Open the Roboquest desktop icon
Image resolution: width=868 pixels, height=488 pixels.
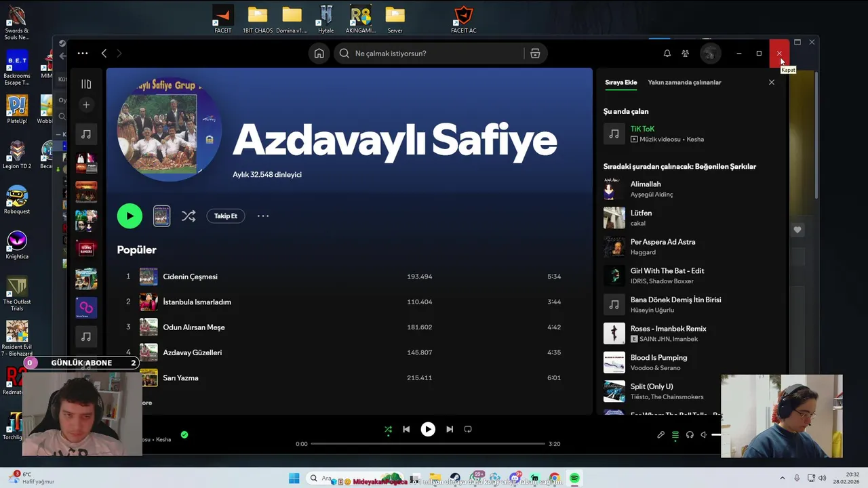17,200
